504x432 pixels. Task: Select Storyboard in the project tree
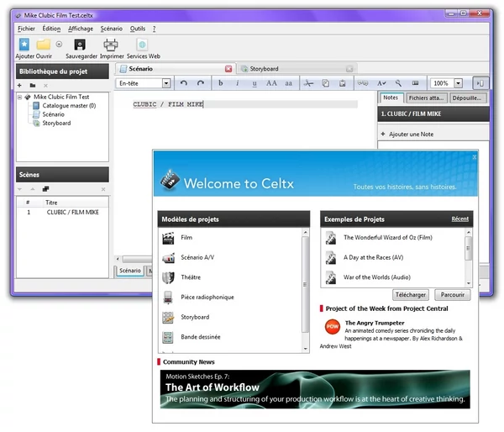pos(56,124)
